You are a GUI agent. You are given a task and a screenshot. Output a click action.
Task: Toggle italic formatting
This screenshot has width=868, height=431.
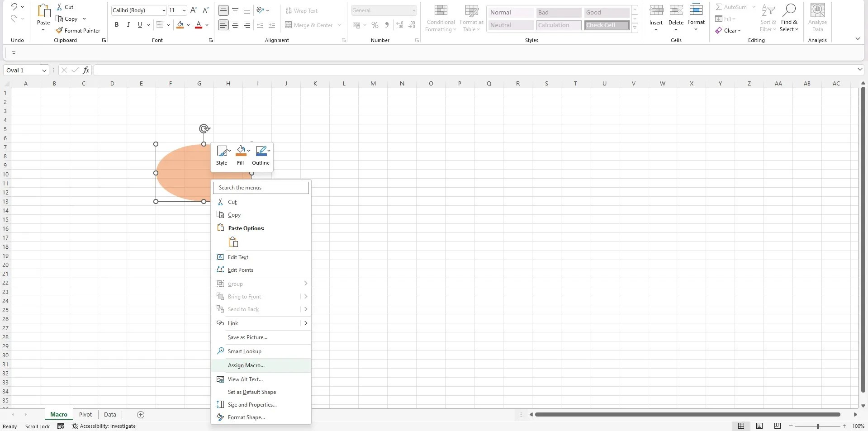[x=128, y=24]
